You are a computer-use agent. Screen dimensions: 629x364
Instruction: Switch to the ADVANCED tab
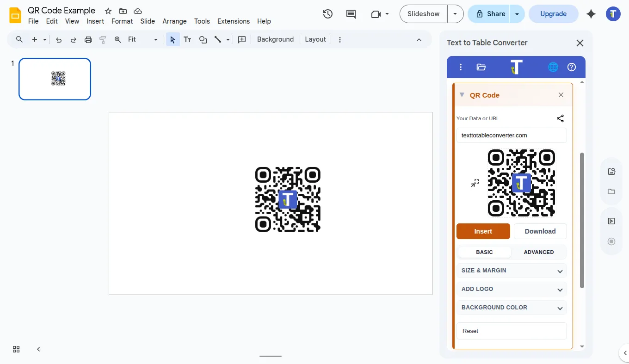[539, 252]
